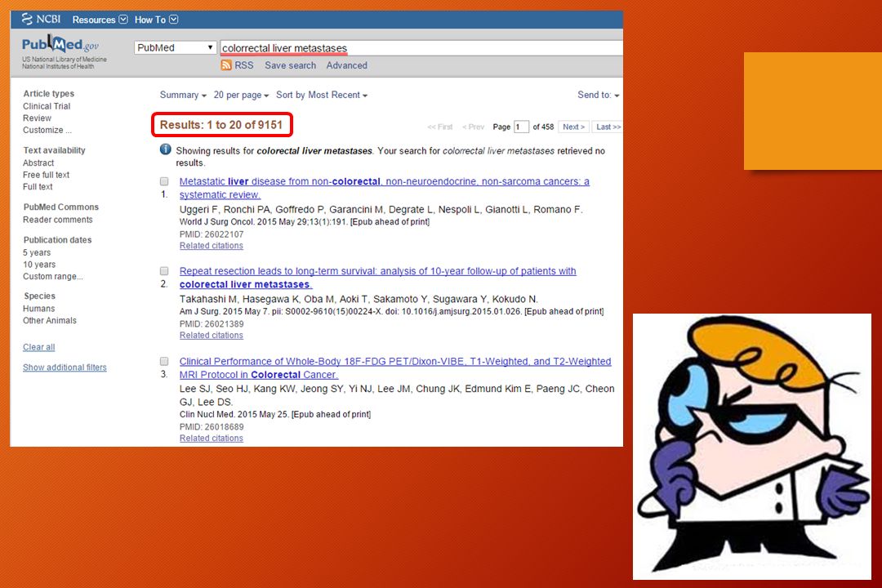Click Related citations under PMID 26022107

pyautogui.click(x=212, y=246)
